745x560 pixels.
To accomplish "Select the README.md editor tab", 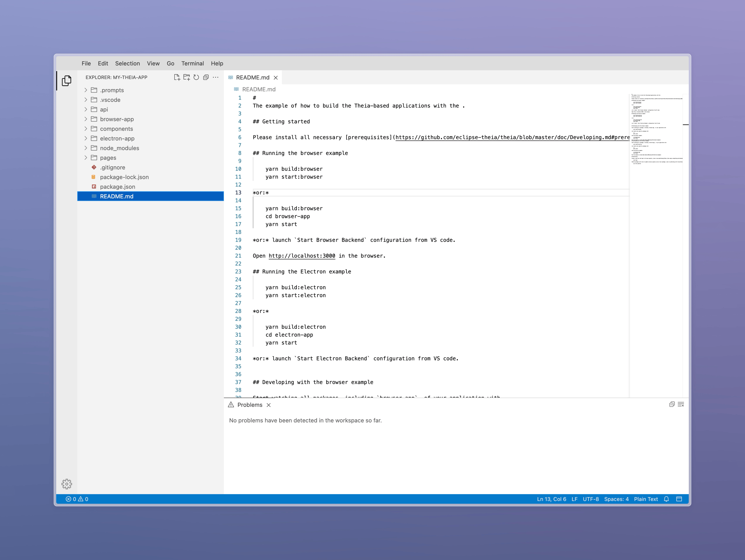I will (x=253, y=77).
